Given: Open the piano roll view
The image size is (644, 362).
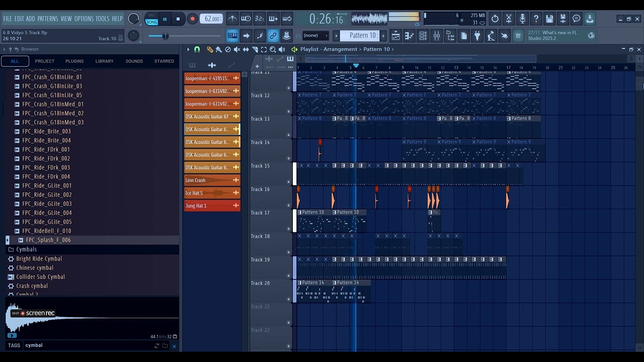Looking at the screenshot, I should tap(410, 36).
